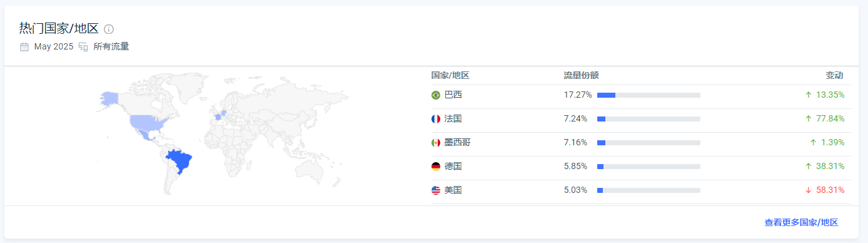Screen dimensions: 868x243
Task: Click the Brazil flag icon
Action: click(436, 95)
